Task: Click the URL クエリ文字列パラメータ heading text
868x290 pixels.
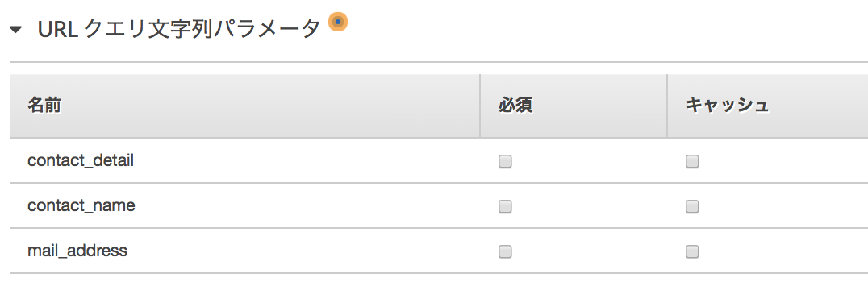Action: coord(179,29)
